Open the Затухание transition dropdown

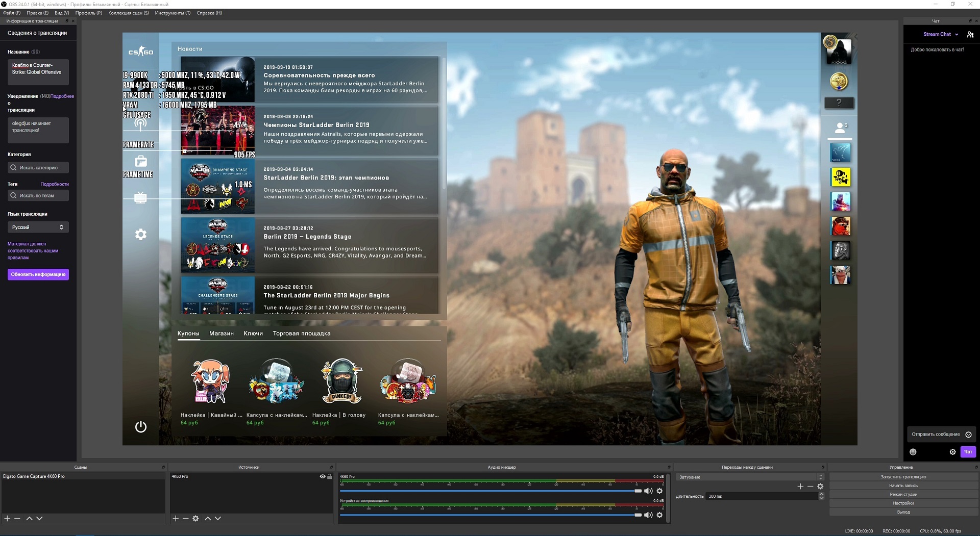pos(749,477)
